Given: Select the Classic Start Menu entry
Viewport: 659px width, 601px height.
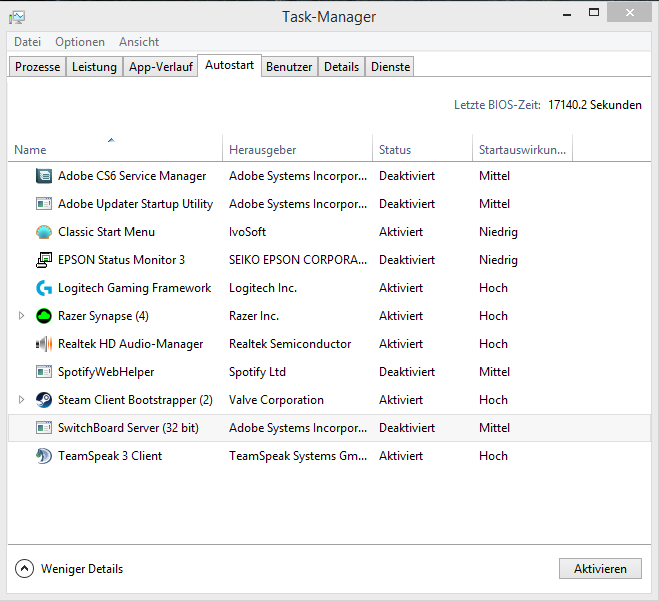Looking at the screenshot, I should tap(106, 232).
